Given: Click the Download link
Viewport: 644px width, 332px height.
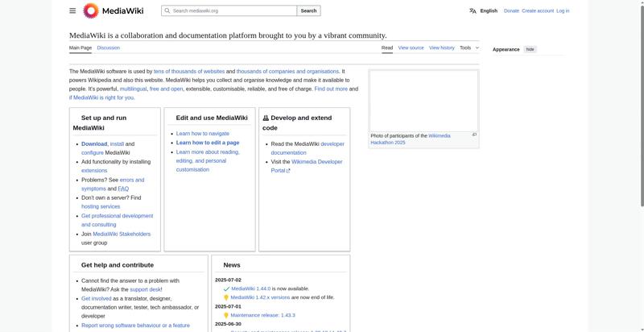Looking at the screenshot, I should click(x=94, y=144).
